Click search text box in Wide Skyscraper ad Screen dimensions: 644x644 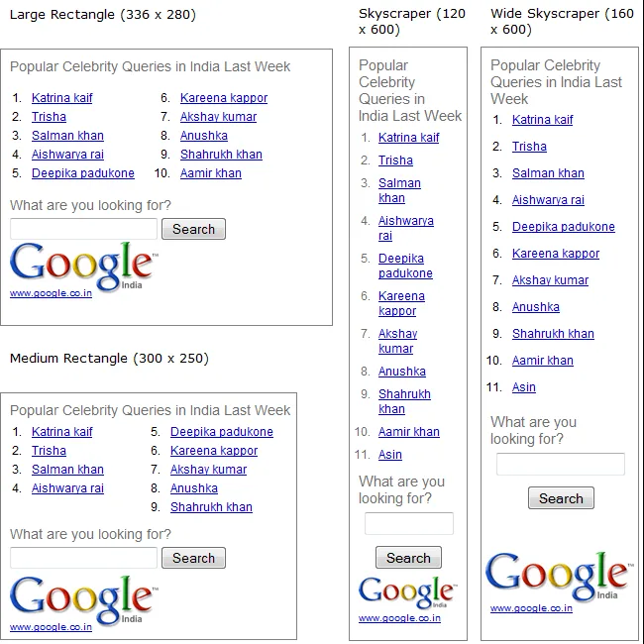coord(560,464)
